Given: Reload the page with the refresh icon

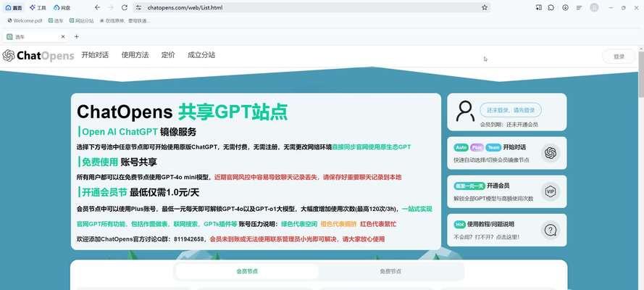Looking at the screenshot, I should coord(125,7).
